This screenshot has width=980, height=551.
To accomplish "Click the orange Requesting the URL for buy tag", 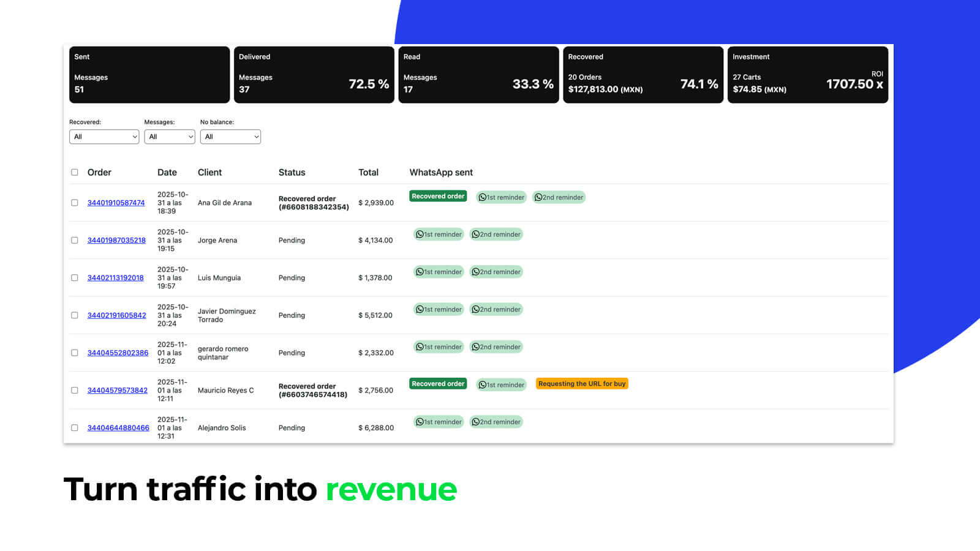I will pyautogui.click(x=582, y=384).
